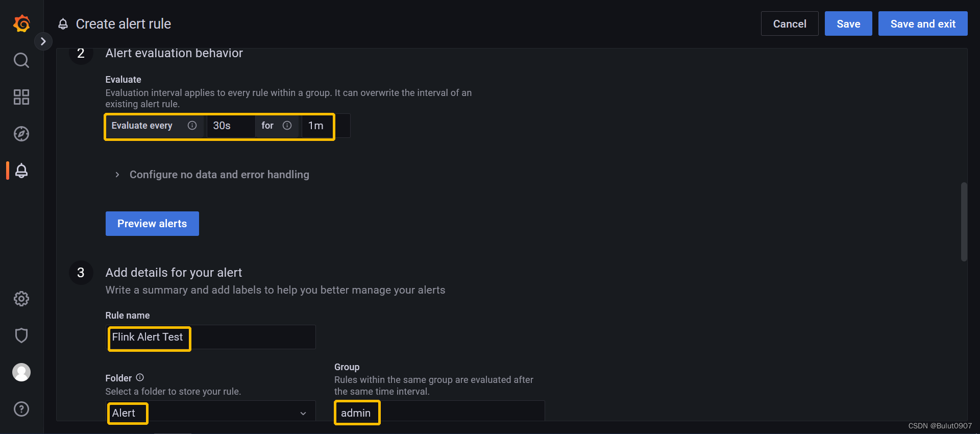
Task: Cancel the alert rule creation
Action: (789, 23)
